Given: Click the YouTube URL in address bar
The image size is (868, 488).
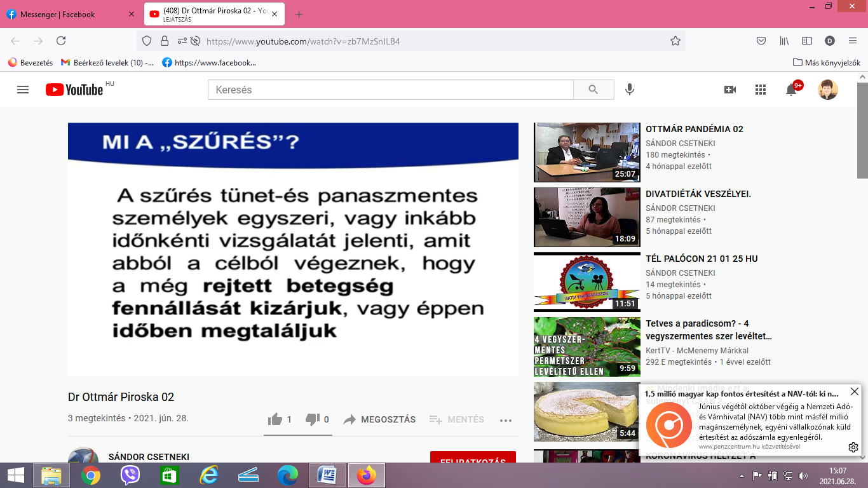Looking at the screenshot, I should click(303, 41).
